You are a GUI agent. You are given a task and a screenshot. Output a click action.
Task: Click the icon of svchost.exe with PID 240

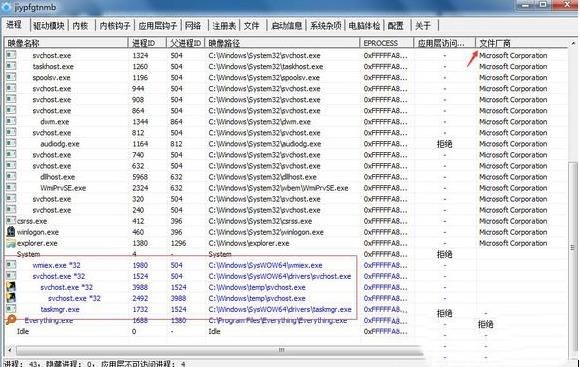(11, 210)
